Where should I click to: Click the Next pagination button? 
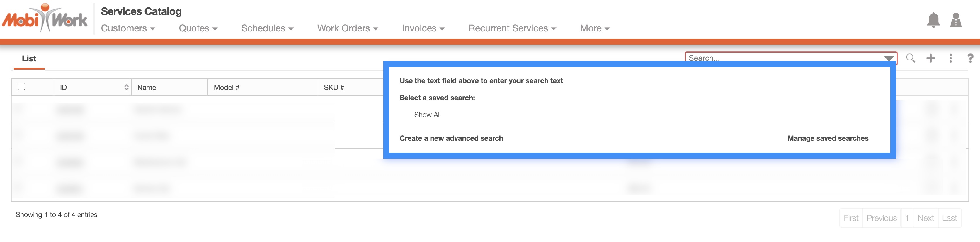925,218
